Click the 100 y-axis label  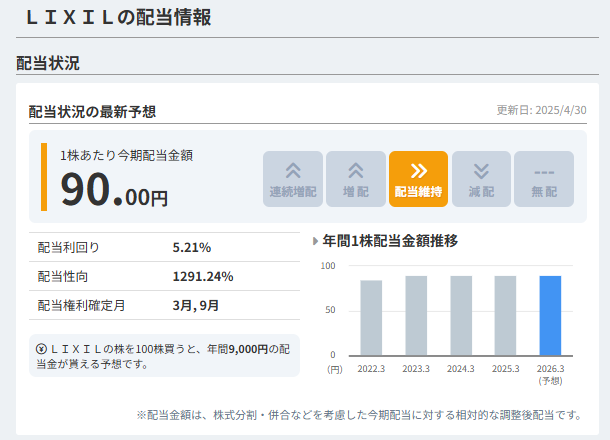[328, 266]
